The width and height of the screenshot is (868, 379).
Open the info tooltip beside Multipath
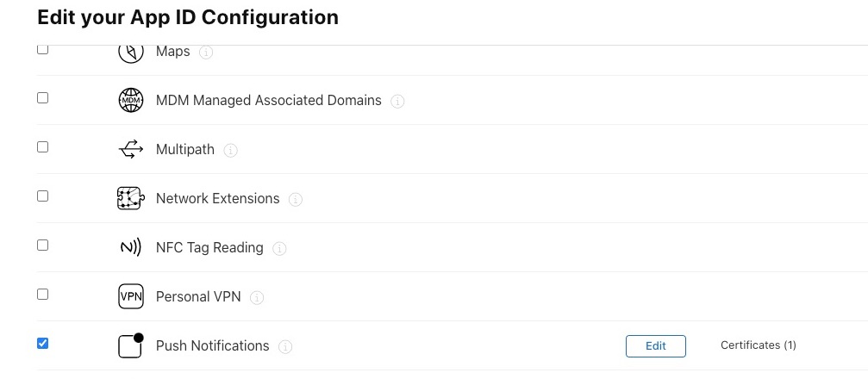(x=231, y=151)
